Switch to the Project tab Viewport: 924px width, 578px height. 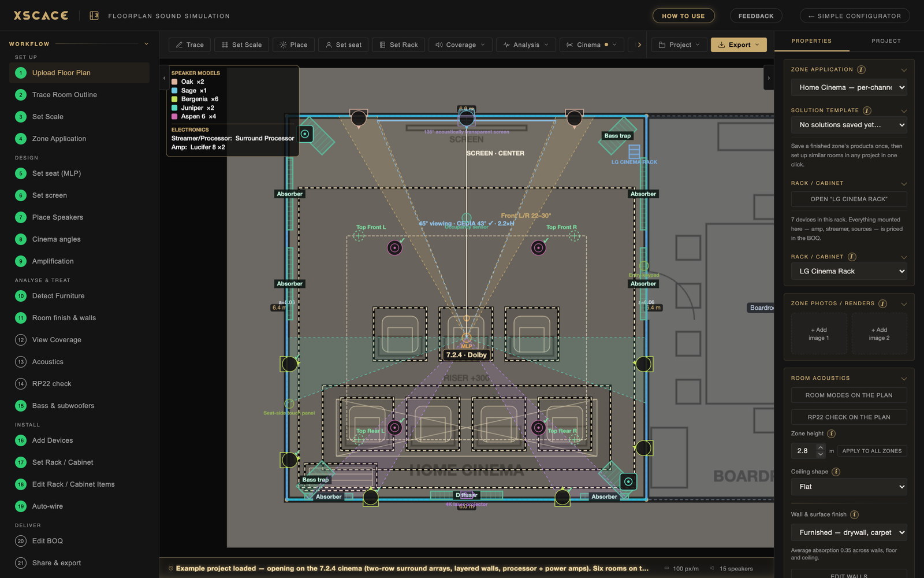click(886, 41)
